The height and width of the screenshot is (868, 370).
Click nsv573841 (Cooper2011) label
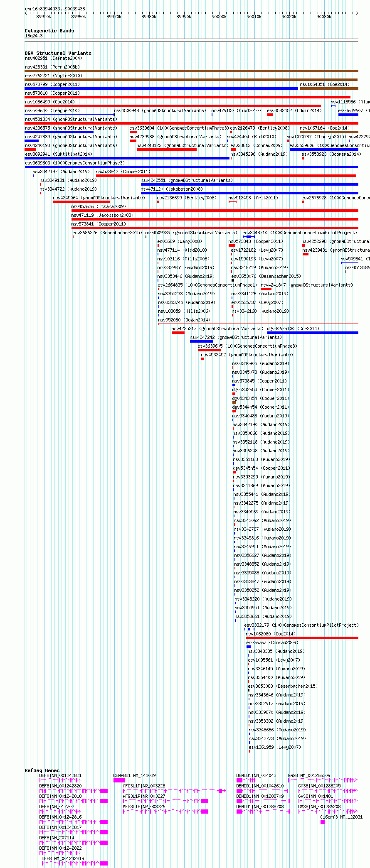(x=99, y=224)
